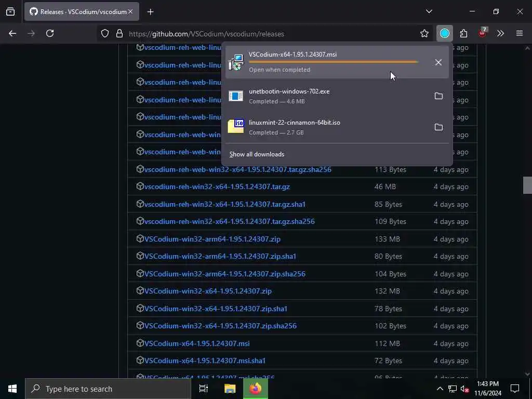Viewport: 532px width, 399px height.
Task: Click the Type here to search box
Action: pos(108,389)
